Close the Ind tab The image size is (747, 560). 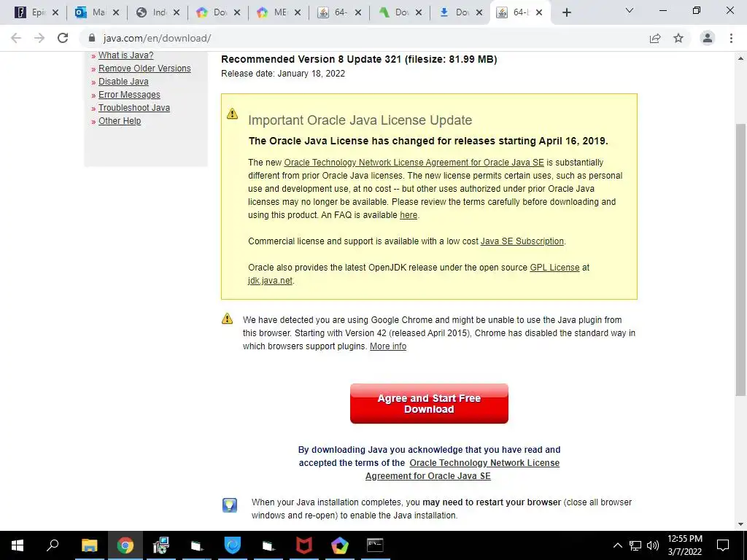pyautogui.click(x=177, y=13)
